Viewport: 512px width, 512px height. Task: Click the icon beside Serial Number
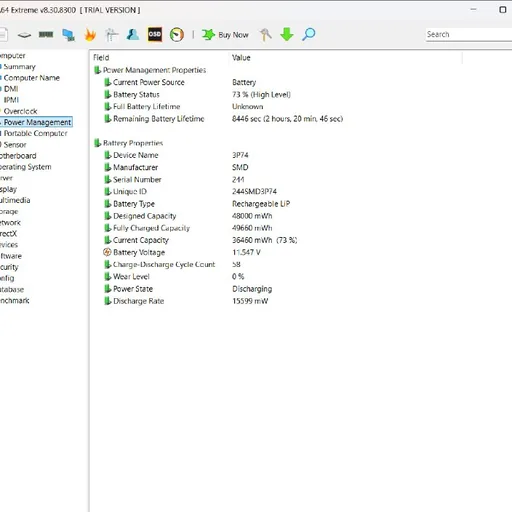click(107, 179)
